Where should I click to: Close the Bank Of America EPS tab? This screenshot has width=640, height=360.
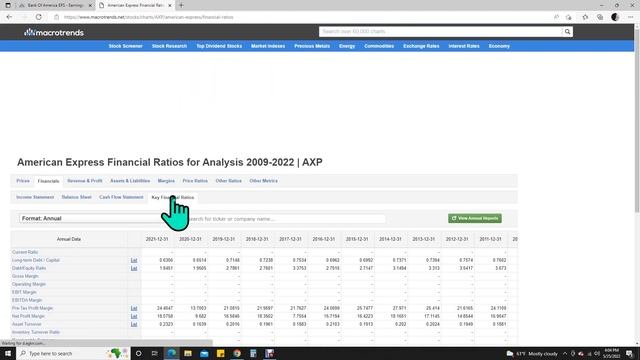90,5
